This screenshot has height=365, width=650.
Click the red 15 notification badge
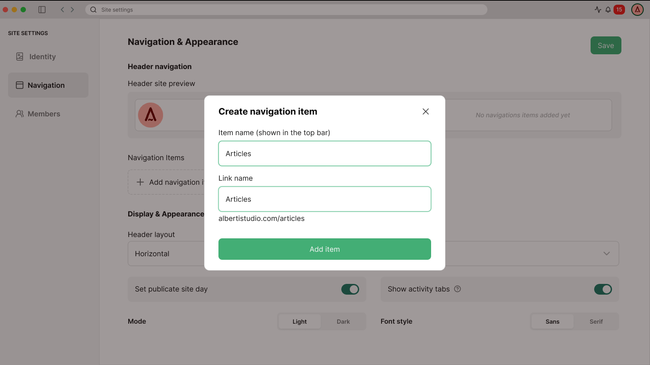point(619,10)
